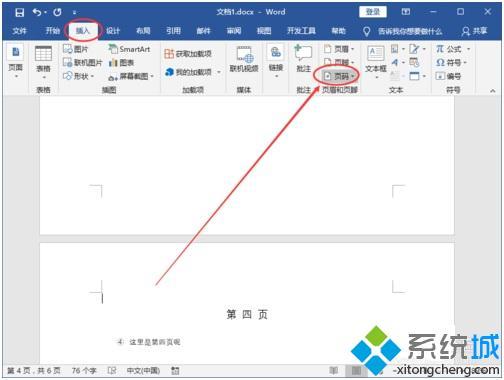The image size is (504, 380).
Task: Open the 页脚 (Footer) dropdown
Action: point(339,62)
